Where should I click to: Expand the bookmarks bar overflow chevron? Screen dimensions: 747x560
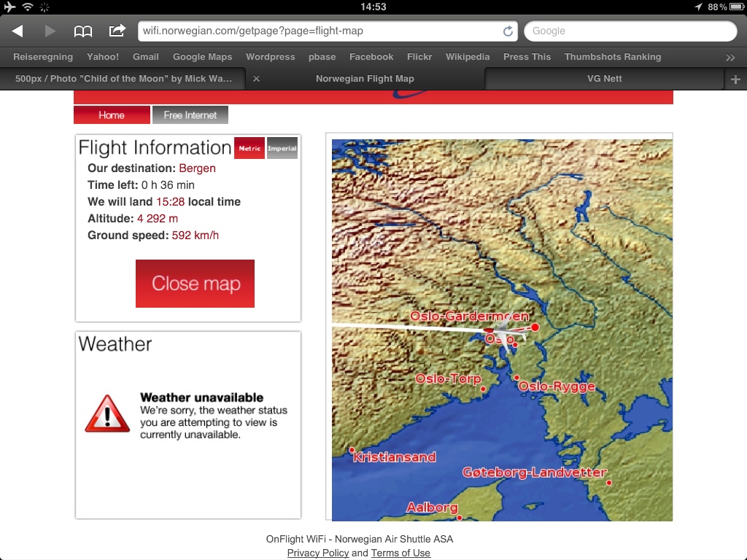coord(730,57)
